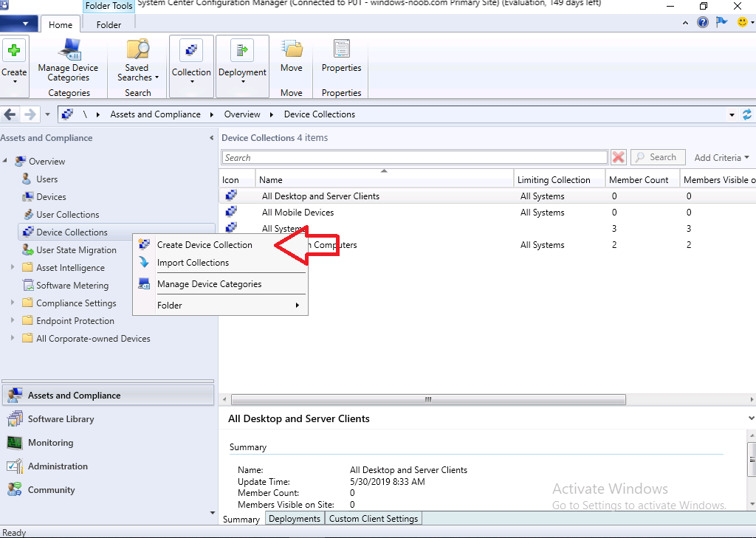Expand the Compliance Settings folder
Viewport: 756px width, 538px height.
coord(13,303)
